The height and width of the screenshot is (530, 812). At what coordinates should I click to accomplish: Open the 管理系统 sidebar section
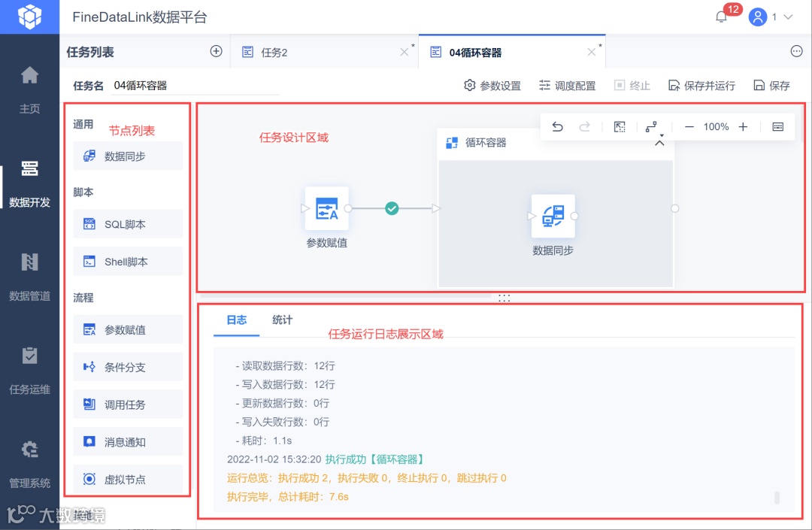coord(29,465)
